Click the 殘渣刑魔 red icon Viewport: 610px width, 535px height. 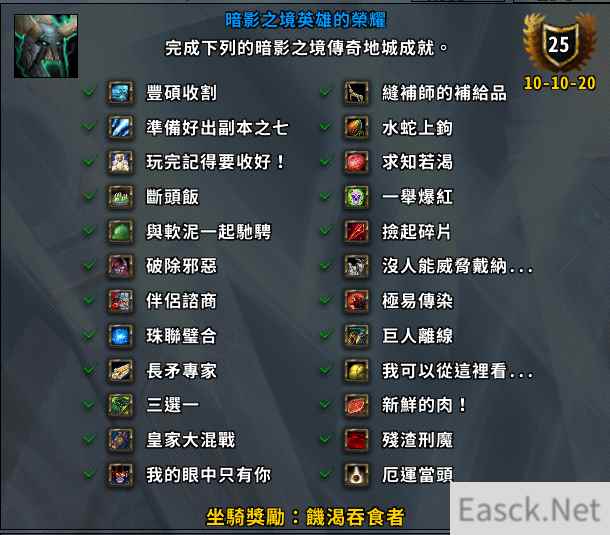tap(356, 440)
